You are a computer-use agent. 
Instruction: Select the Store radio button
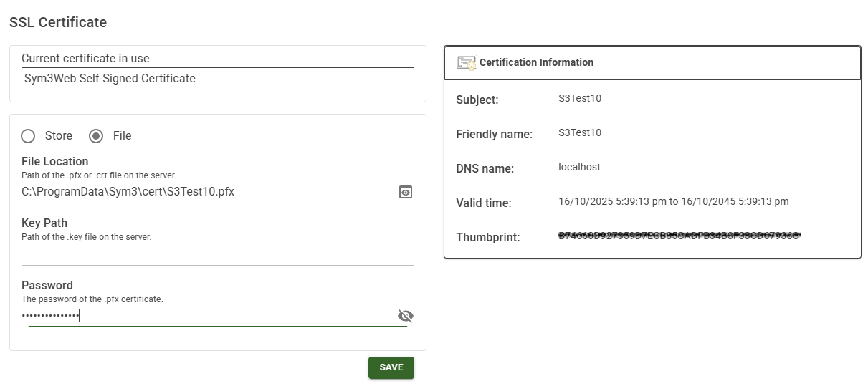29,136
